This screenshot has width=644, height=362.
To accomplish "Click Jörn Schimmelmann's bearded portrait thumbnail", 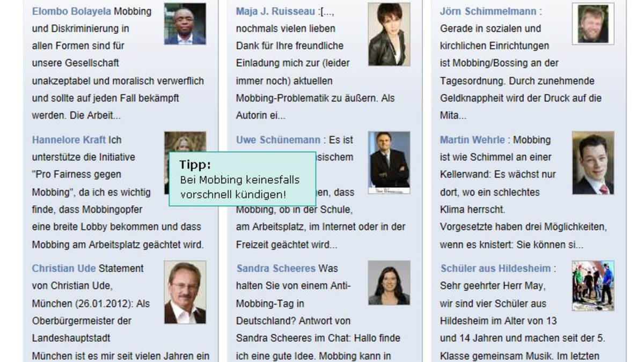I will pyautogui.click(x=593, y=24).
